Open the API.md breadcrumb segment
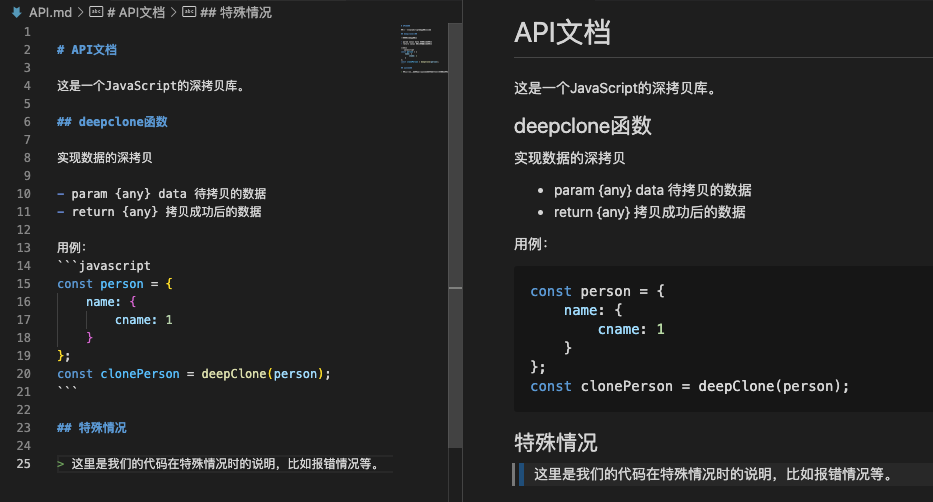 (50, 12)
